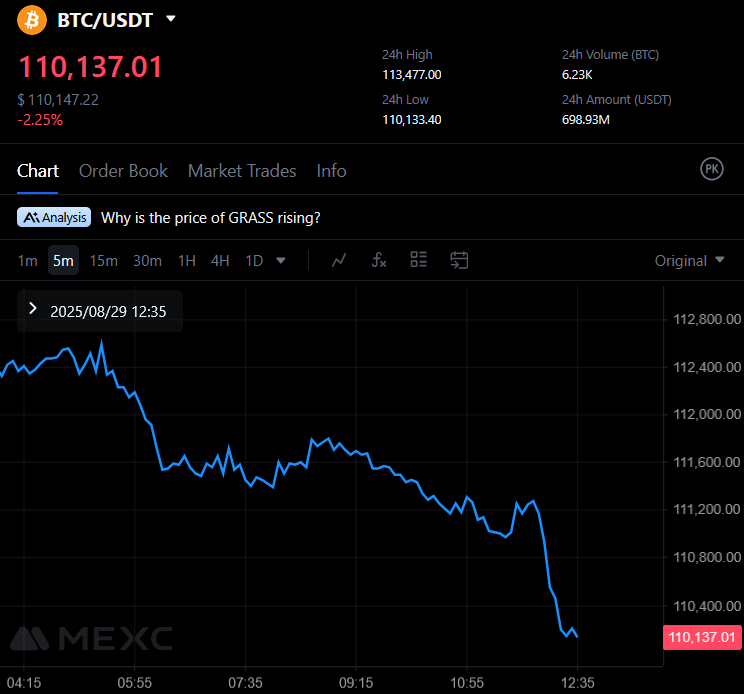Open chart layout settings icon
This screenshot has height=694, width=744.
click(x=419, y=260)
